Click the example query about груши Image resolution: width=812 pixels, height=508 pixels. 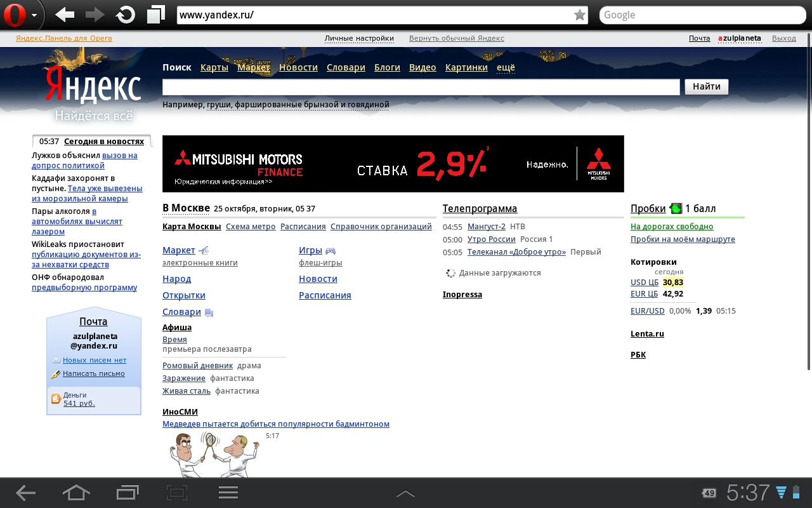[x=298, y=105]
